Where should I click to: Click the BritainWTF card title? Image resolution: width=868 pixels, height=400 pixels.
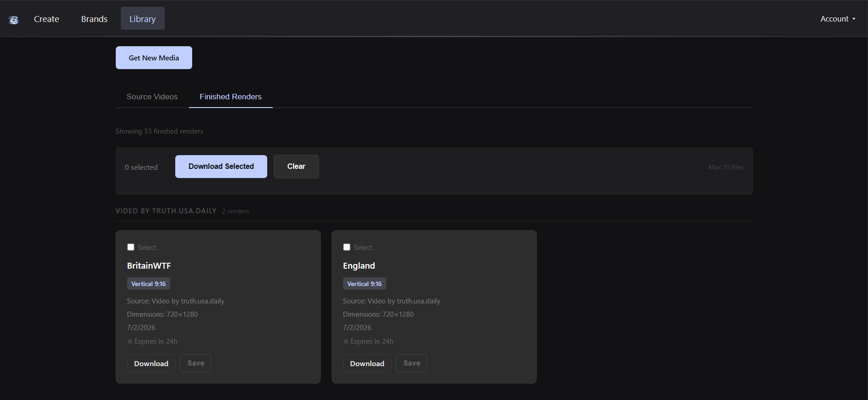149,266
